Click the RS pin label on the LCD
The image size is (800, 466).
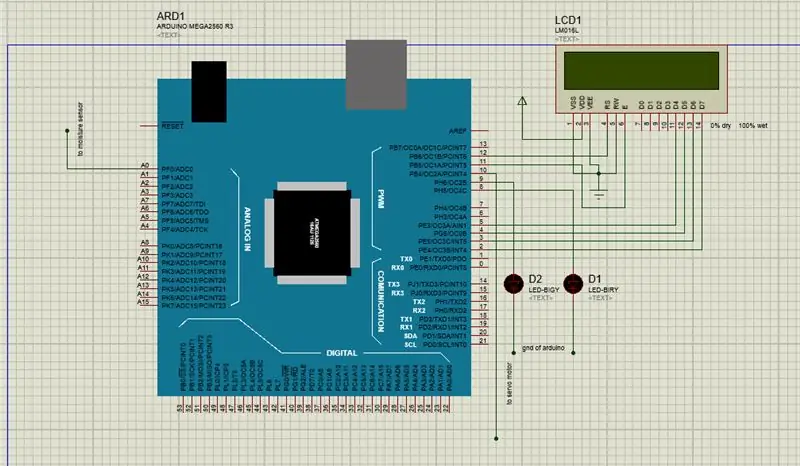point(607,105)
